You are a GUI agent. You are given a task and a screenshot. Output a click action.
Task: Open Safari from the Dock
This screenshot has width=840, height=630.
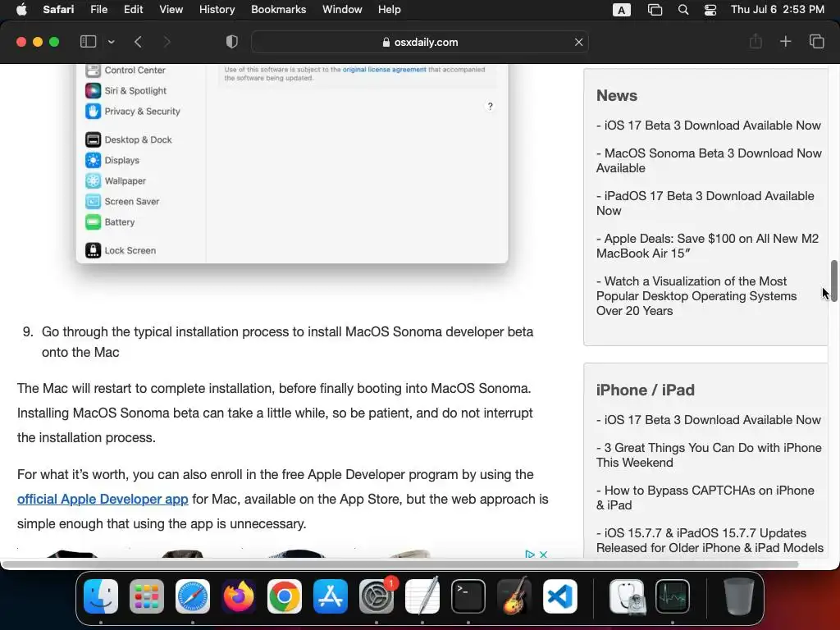pyautogui.click(x=192, y=596)
